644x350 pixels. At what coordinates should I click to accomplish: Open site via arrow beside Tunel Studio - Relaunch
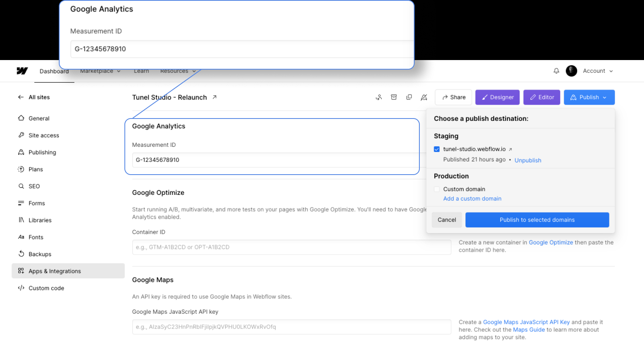[214, 97]
